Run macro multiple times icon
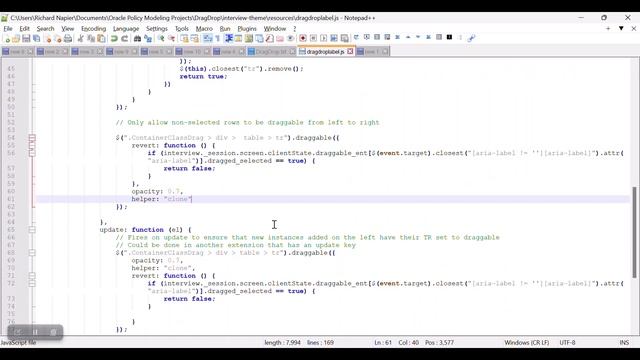The width and height of the screenshot is (640, 360). 334,38
